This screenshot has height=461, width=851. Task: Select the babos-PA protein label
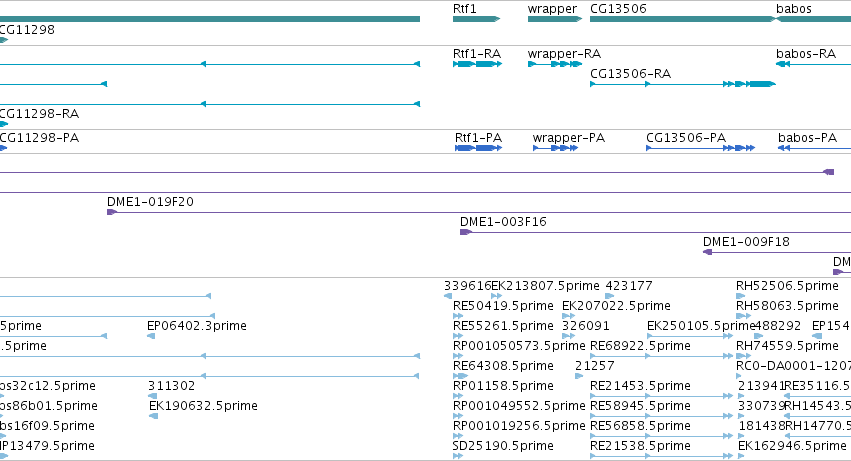coord(808,138)
